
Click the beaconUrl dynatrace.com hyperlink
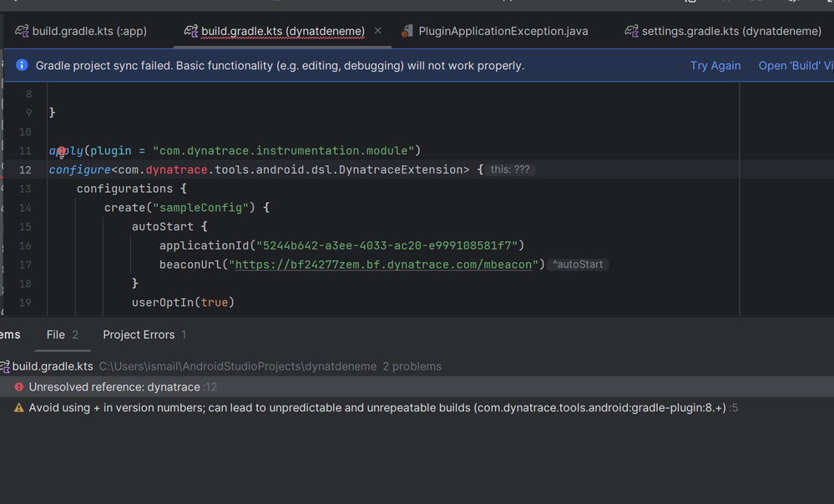pos(382,265)
